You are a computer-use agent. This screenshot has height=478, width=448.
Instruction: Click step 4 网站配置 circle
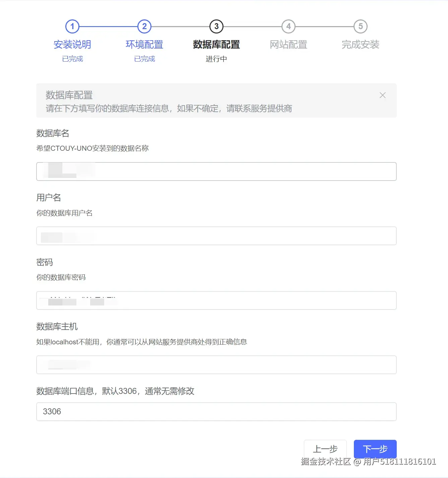288,26
